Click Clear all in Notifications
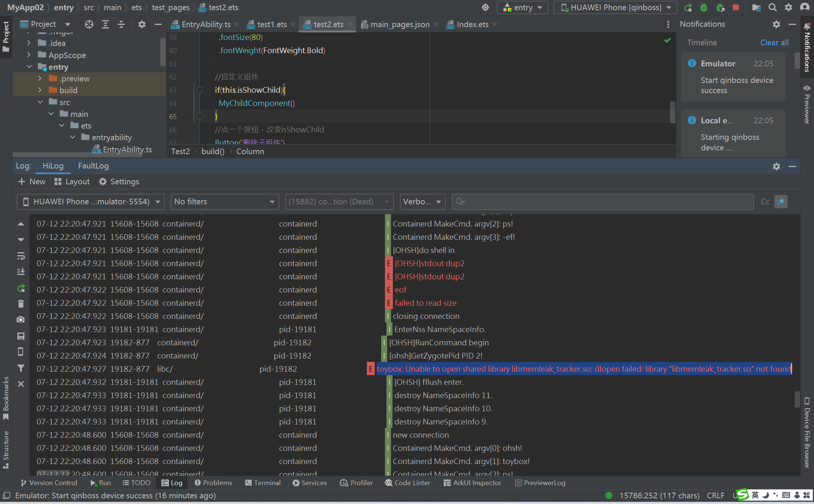The width and height of the screenshot is (814, 504). tap(774, 43)
